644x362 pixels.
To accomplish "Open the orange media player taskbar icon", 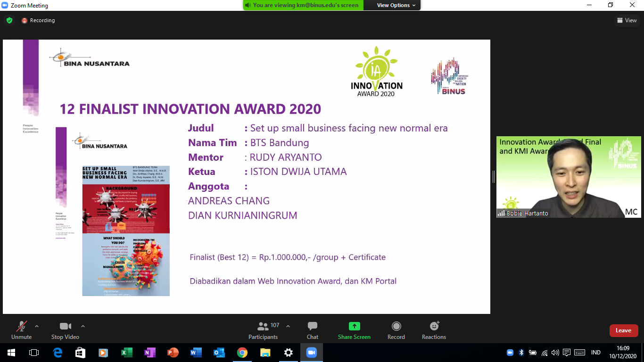I will [x=103, y=353].
